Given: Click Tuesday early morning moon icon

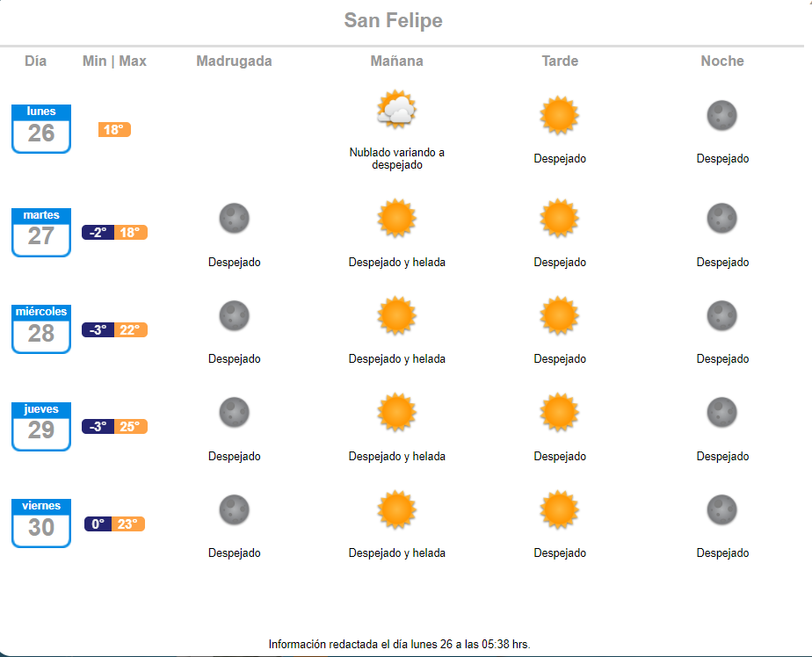Looking at the screenshot, I should click(234, 218).
